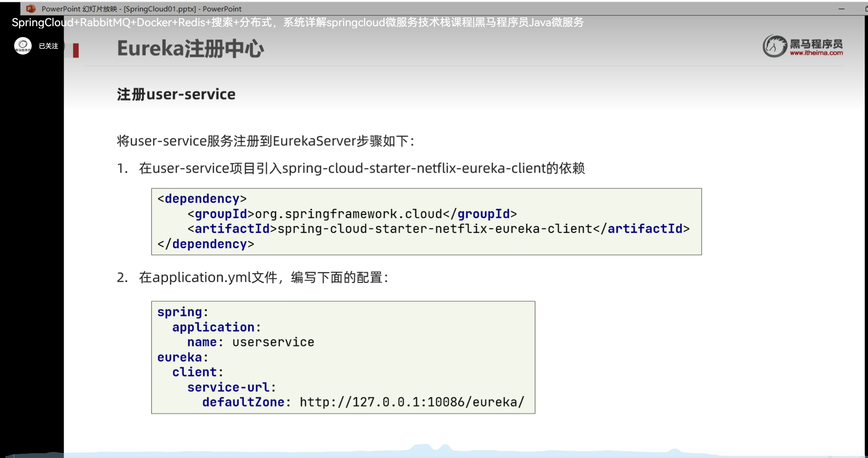Click the 黑马程序员 uploader avatar
Viewport: 868px width, 458px height.
point(23,46)
